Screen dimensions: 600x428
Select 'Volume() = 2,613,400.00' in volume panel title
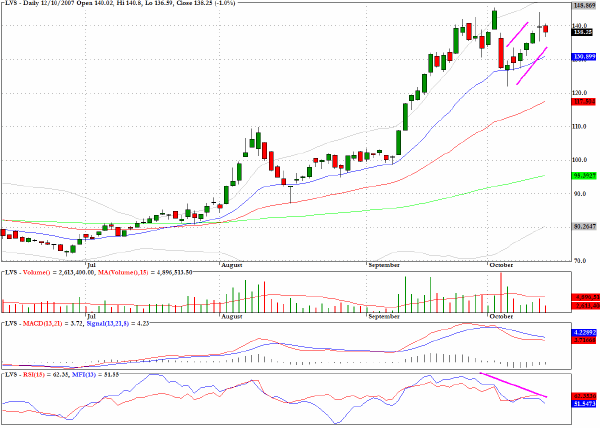point(59,272)
